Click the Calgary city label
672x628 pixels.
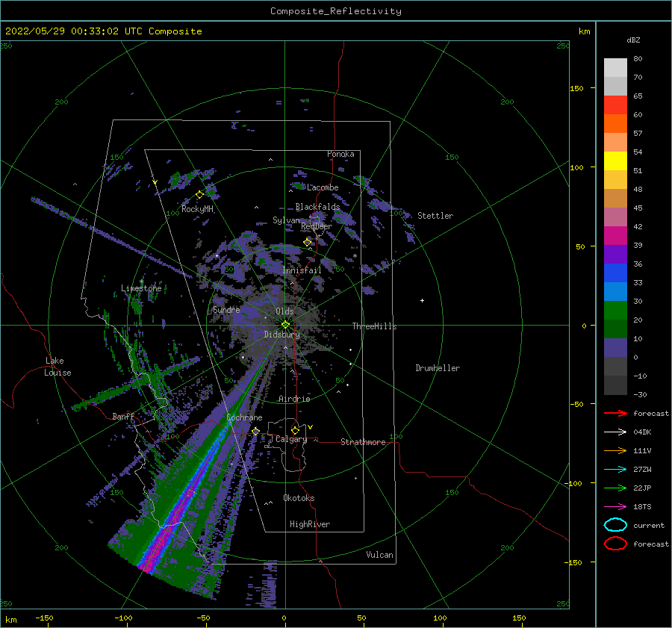(x=291, y=439)
